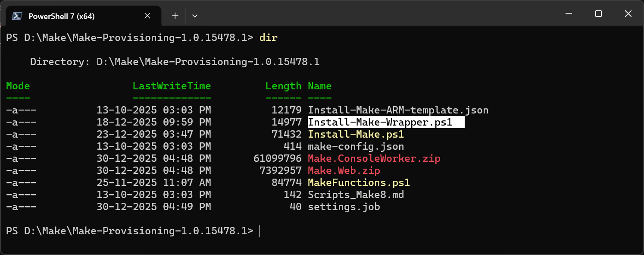The height and width of the screenshot is (255, 644).
Task: Click the Make.ConsoleWorker.zip filename
Action: (373, 158)
